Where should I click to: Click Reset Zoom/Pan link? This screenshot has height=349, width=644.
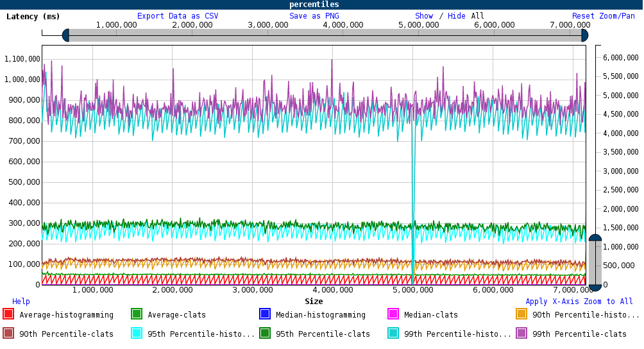[x=604, y=16]
